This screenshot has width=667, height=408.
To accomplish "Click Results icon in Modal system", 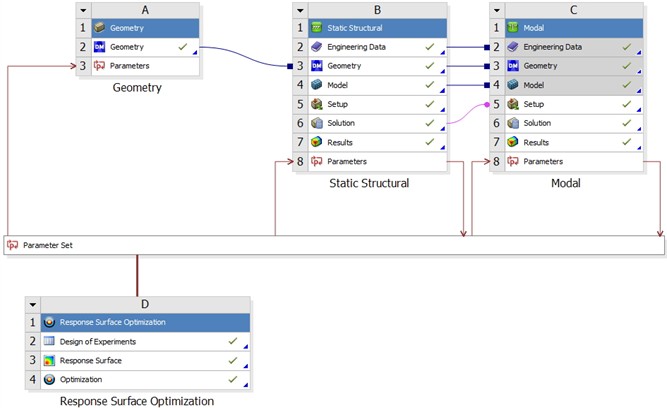I will pyautogui.click(x=513, y=142).
